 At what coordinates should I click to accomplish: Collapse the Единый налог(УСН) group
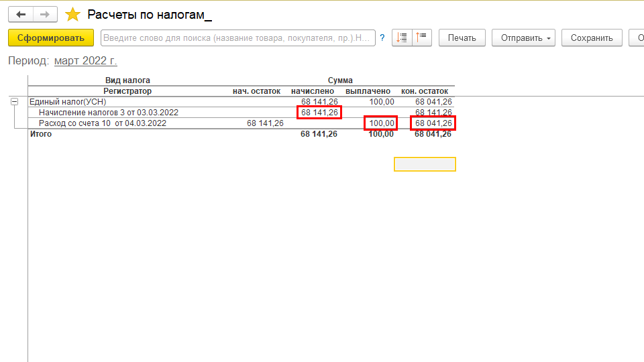(x=14, y=102)
